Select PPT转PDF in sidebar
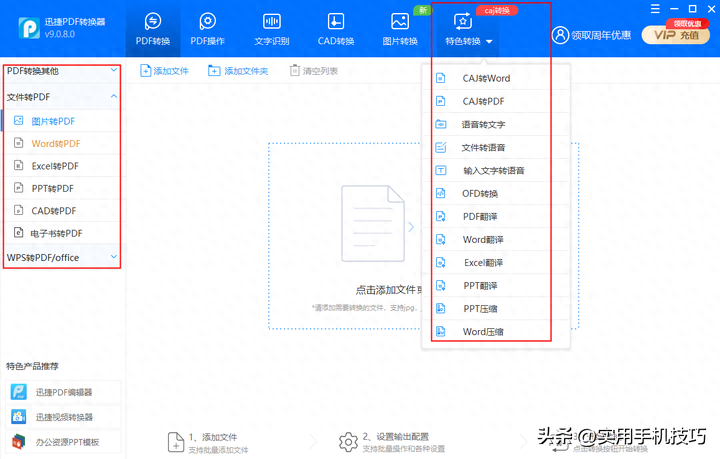The width and height of the screenshot is (720, 459). (x=62, y=189)
